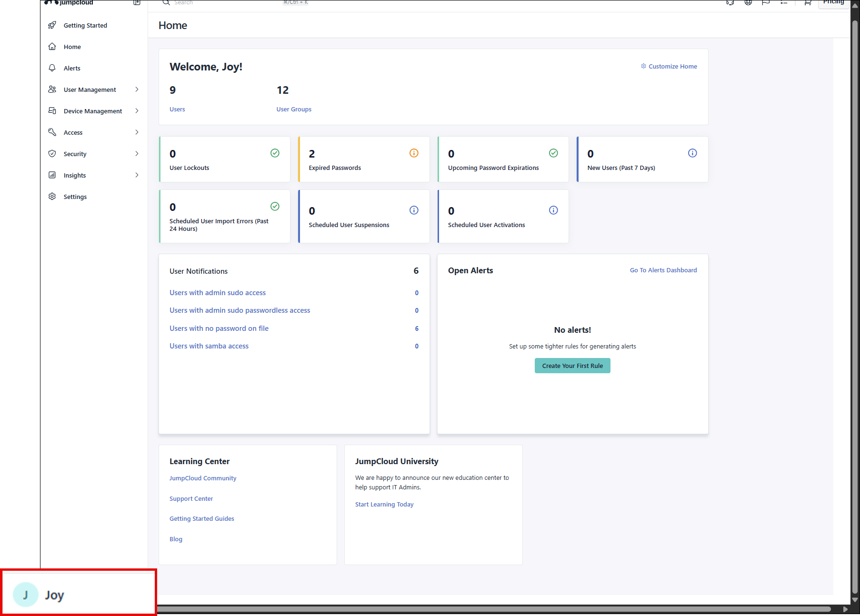
Task: Click Scheduled User Suspensions info icon
Action: point(414,210)
